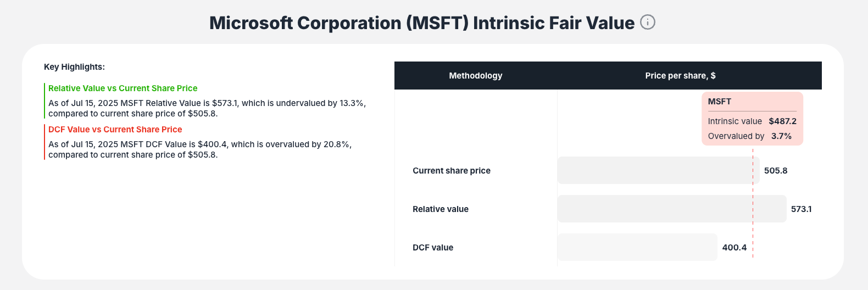Click the $487.2 intrinsic value figure

782,121
